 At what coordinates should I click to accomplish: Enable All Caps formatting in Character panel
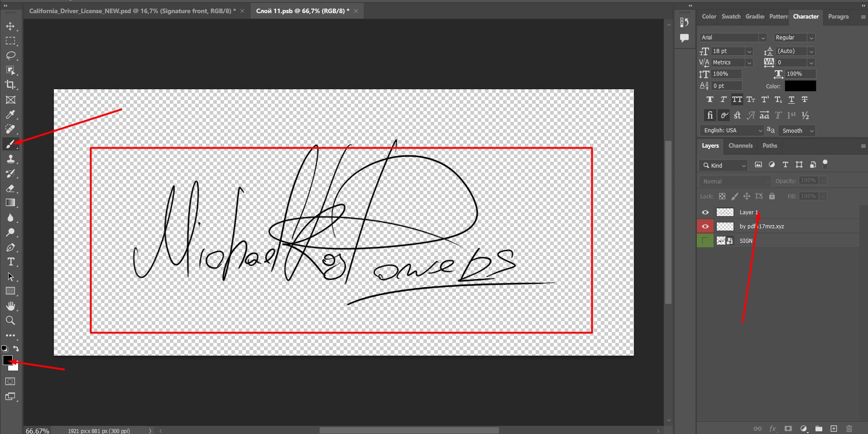(x=737, y=100)
